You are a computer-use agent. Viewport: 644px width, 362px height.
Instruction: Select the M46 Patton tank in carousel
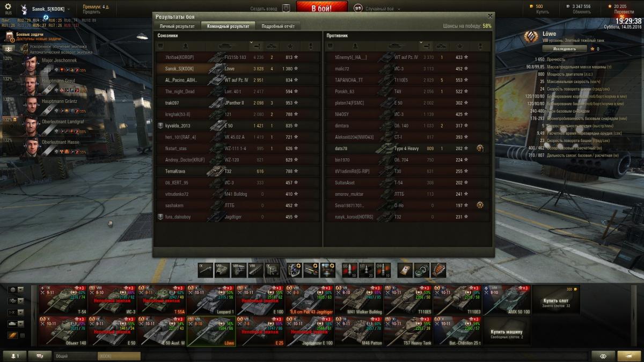[360, 331]
